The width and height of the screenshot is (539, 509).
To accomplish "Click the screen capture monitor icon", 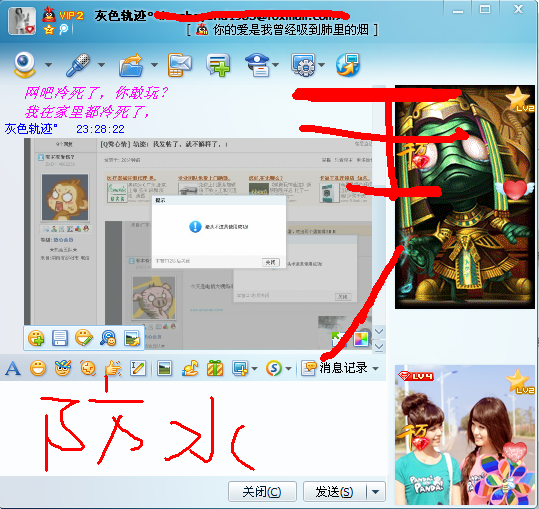I will [x=240, y=368].
